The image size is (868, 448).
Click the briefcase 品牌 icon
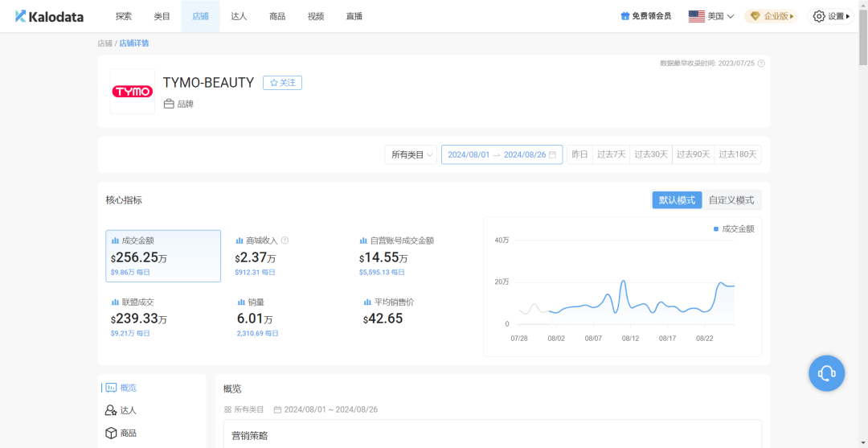[169, 104]
